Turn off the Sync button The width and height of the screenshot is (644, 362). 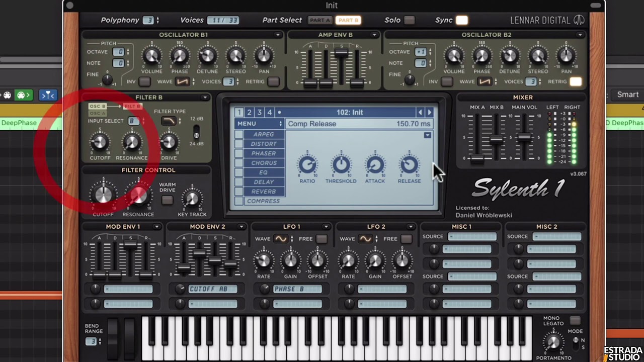click(462, 20)
